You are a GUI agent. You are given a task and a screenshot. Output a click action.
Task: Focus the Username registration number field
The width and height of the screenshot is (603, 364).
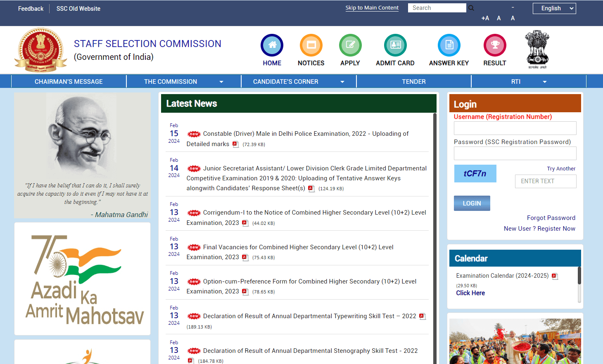pyautogui.click(x=515, y=128)
